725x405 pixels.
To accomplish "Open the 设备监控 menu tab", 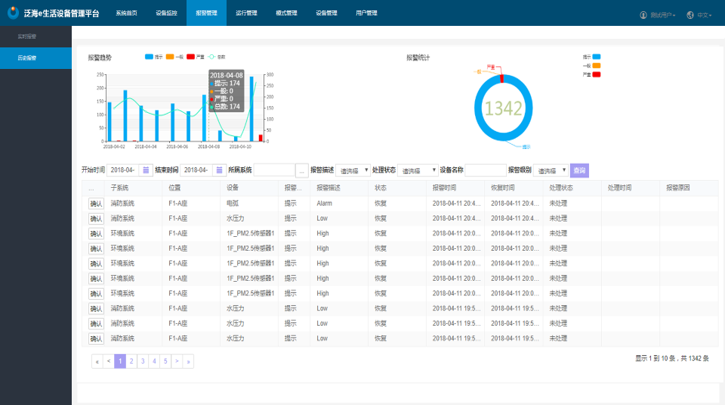I will click(166, 14).
